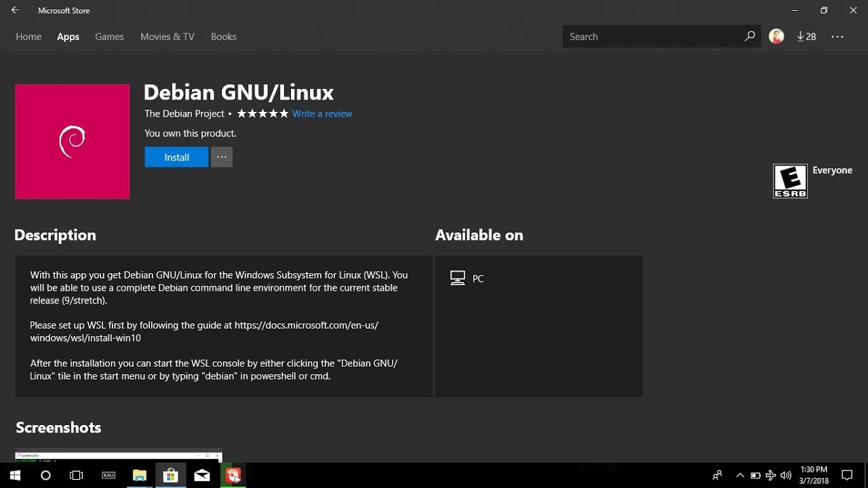Click the five-star rating

[262, 113]
